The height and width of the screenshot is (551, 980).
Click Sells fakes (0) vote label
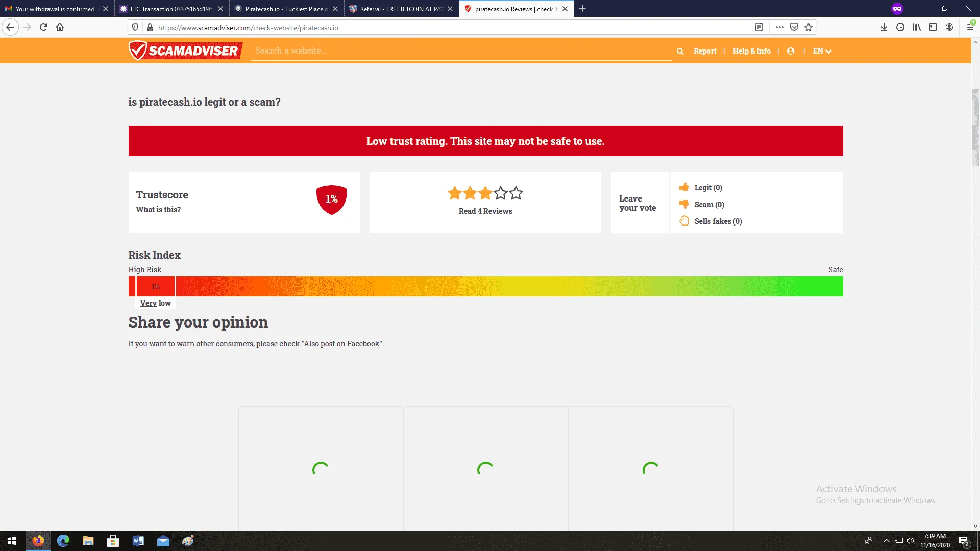coord(718,221)
